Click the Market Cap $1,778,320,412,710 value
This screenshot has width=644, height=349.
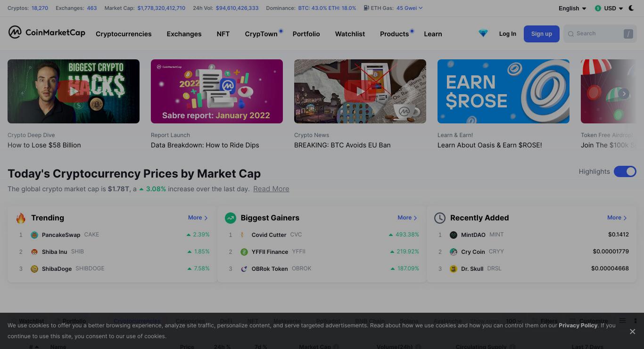[161, 8]
